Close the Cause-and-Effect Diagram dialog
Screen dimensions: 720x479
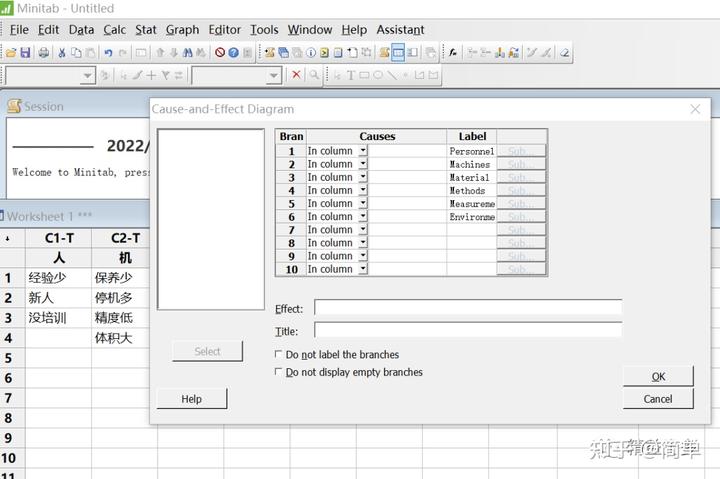pyautogui.click(x=695, y=109)
